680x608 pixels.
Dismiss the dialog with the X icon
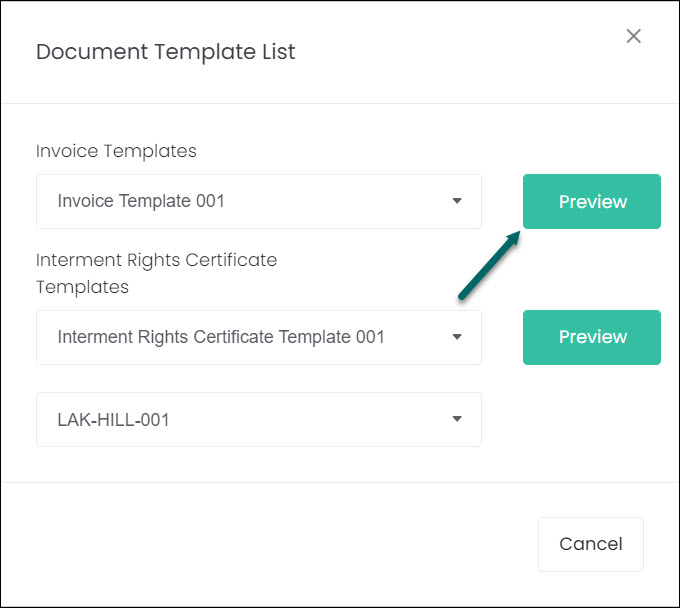coord(633,36)
